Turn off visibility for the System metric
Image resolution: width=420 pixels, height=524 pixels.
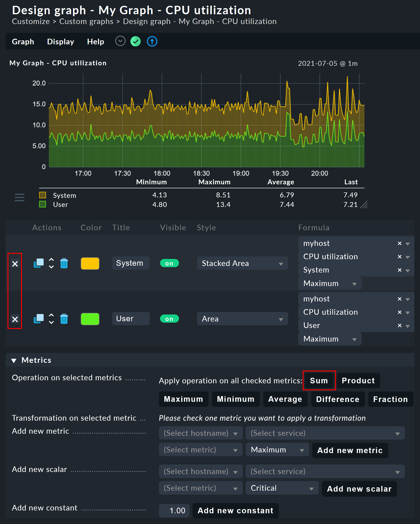point(169,263)
